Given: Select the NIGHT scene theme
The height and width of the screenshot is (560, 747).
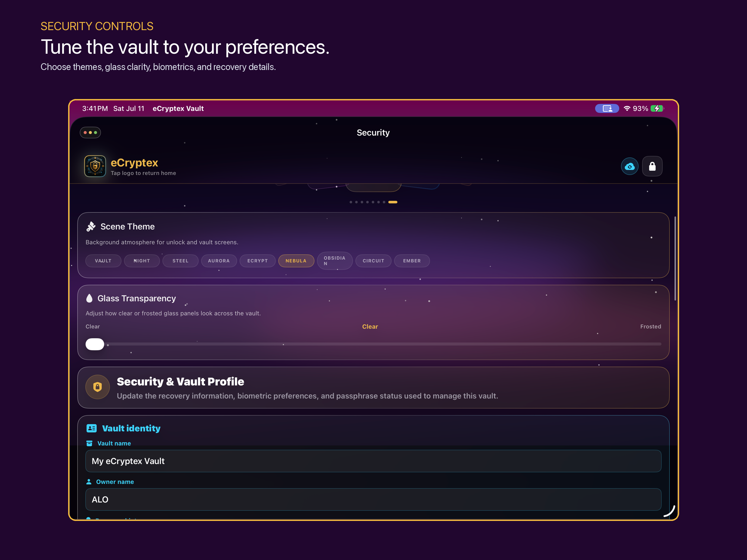Looking at the screenshot, I should pyautogui.click(x=142, y=261).
